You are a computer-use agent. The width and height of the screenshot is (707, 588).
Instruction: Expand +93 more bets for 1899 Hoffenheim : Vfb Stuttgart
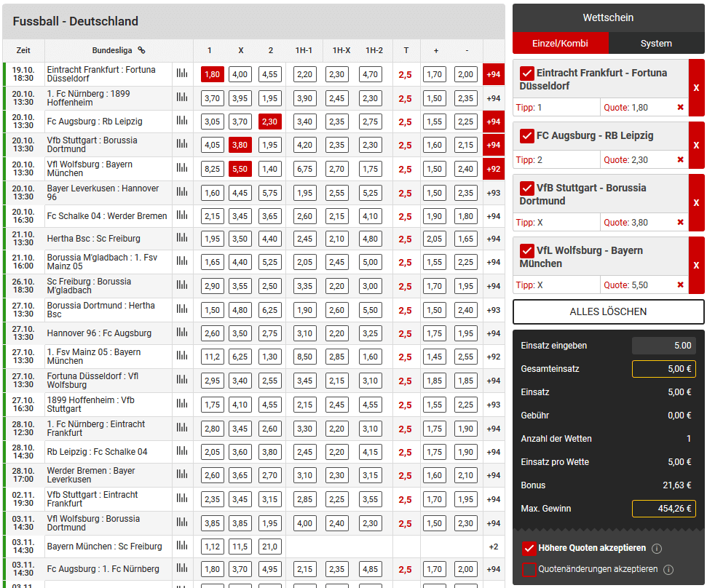(493, 405)
